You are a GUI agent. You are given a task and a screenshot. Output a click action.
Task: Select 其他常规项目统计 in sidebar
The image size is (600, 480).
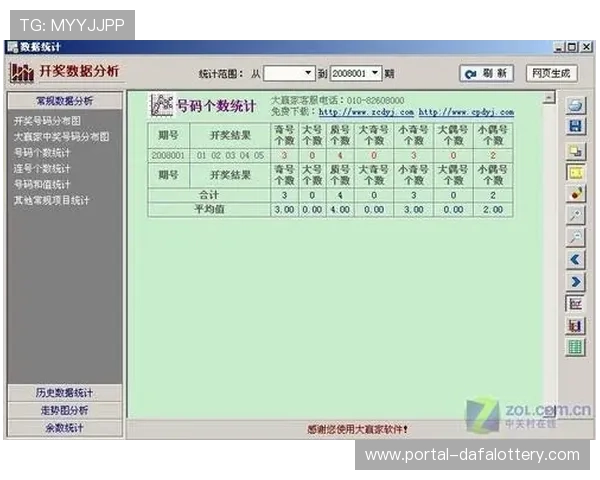click(51, 200)
